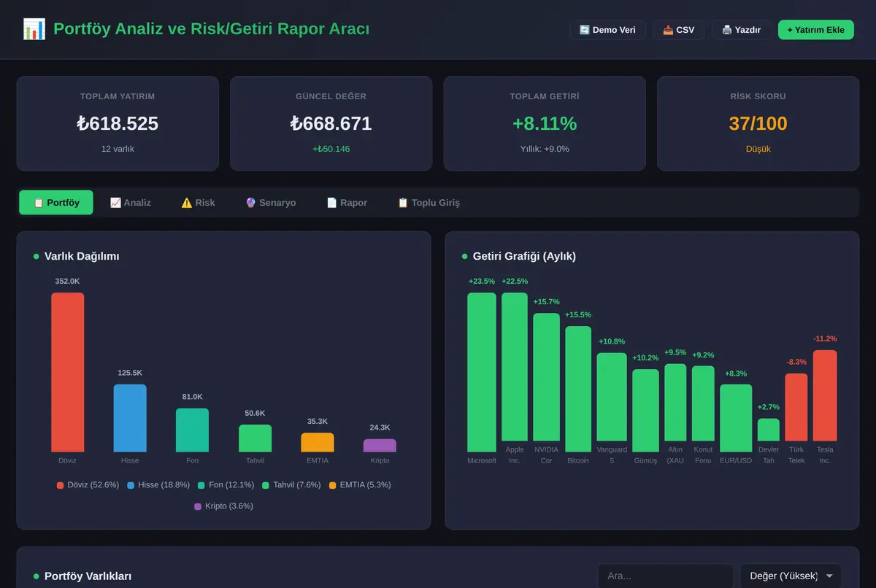Screen dimensions: 876x588
Task: Click the 352.0K label above Döviz
Action: click(x=67, y=281)
